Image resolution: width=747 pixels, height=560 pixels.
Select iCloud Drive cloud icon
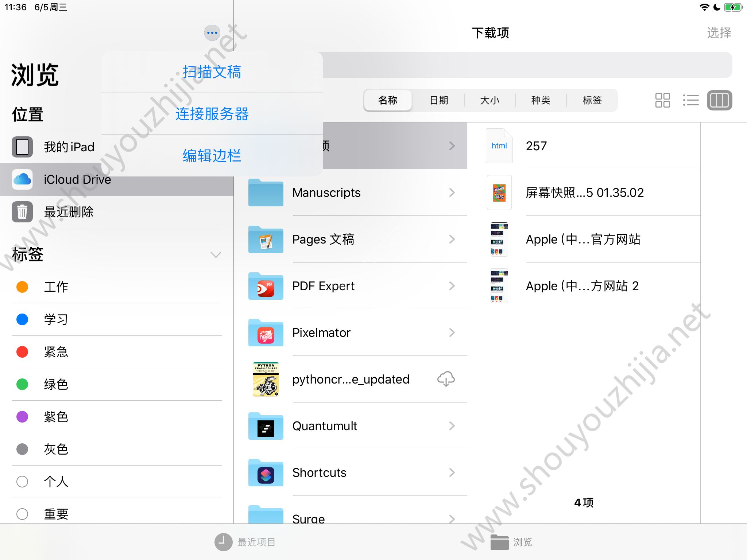tap(22, 179)
